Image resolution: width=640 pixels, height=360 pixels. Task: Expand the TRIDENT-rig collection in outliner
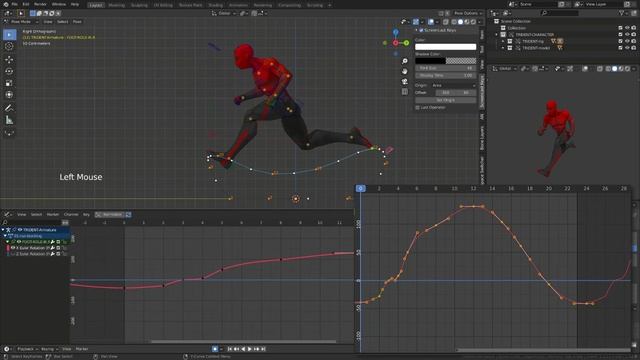tap(503, 41)
